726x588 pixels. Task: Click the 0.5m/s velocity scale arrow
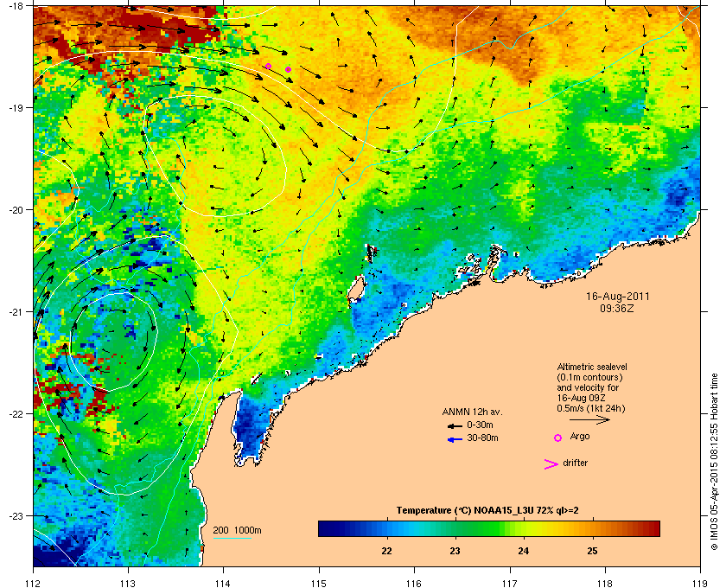pos(589,420)
